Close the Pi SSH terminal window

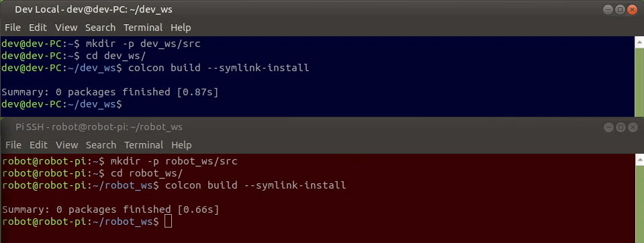(x=633, y=128)
